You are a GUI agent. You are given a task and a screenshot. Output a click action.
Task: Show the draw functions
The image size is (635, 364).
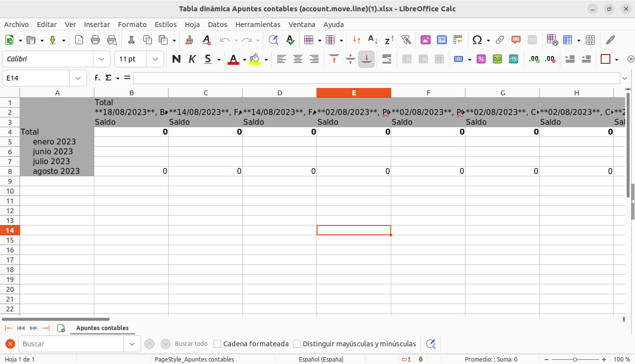[x=610, y=40]
